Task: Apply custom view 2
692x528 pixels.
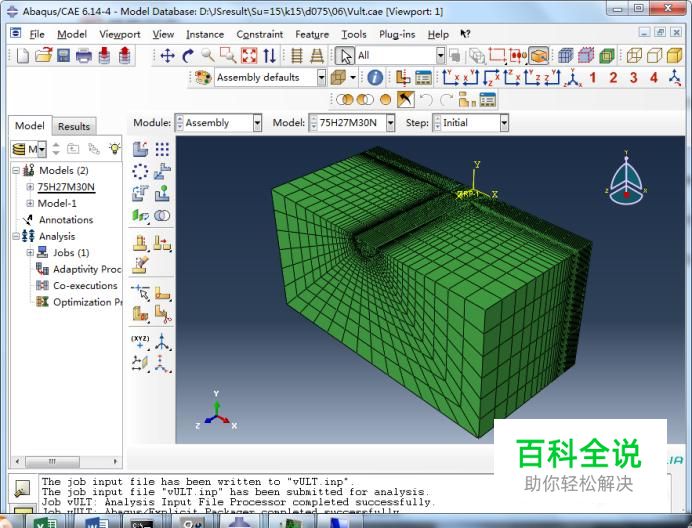Action: (x=613, y=78)
